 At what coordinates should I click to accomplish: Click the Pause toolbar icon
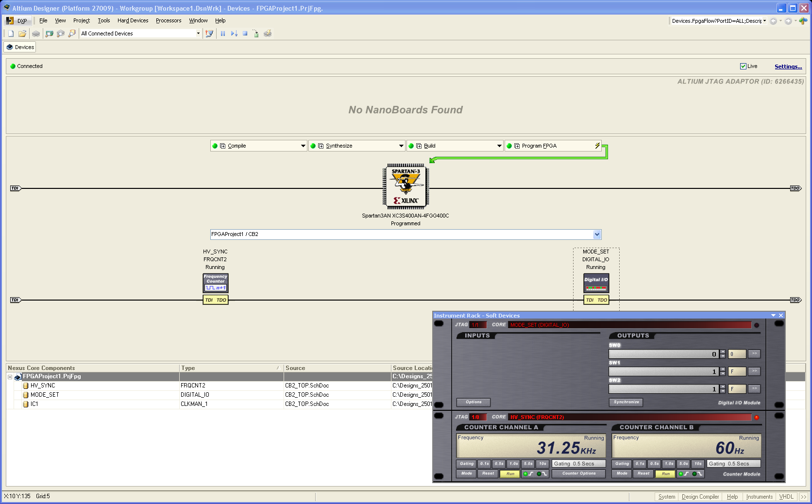point(223,34)
